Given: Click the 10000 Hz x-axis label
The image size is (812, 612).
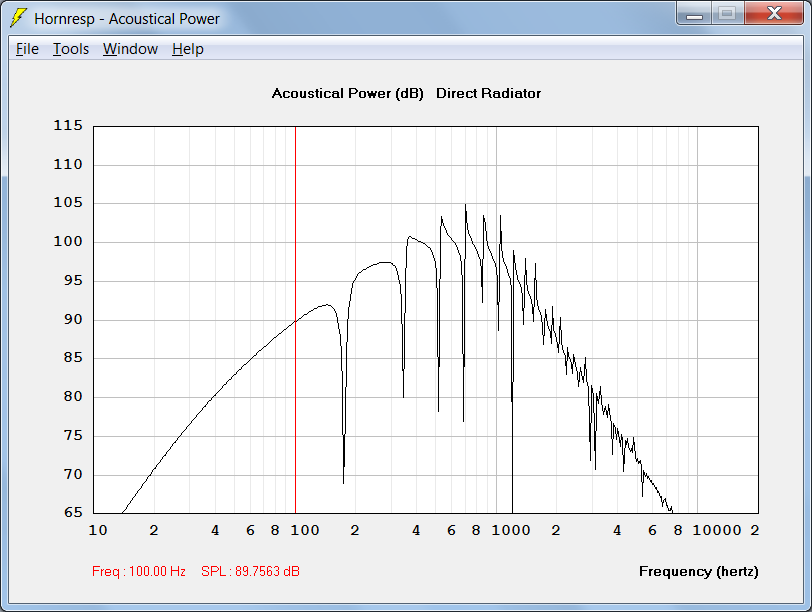Looking at the screenshot, I should (x=717, y=530).
